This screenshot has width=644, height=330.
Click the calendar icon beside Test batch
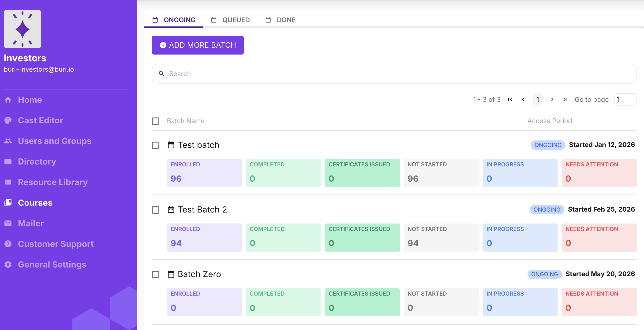coord(171,145)
